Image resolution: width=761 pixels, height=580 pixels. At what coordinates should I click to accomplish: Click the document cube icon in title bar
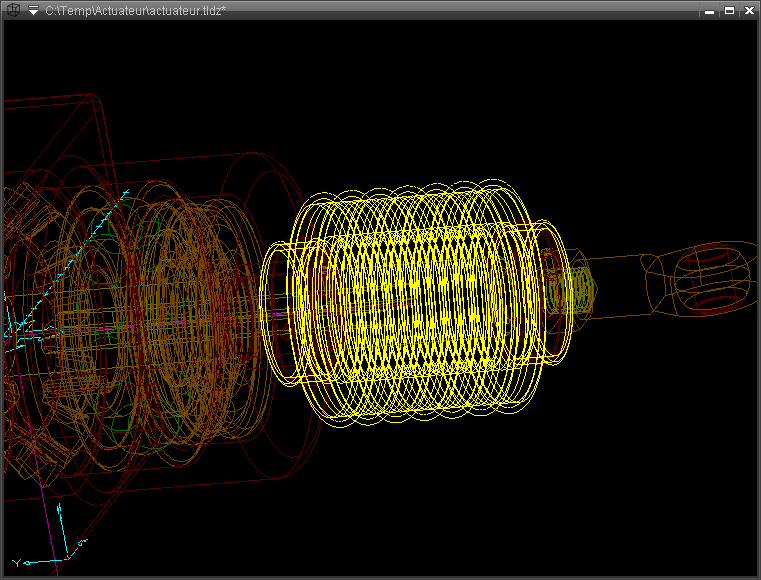[x=13, y=10]
